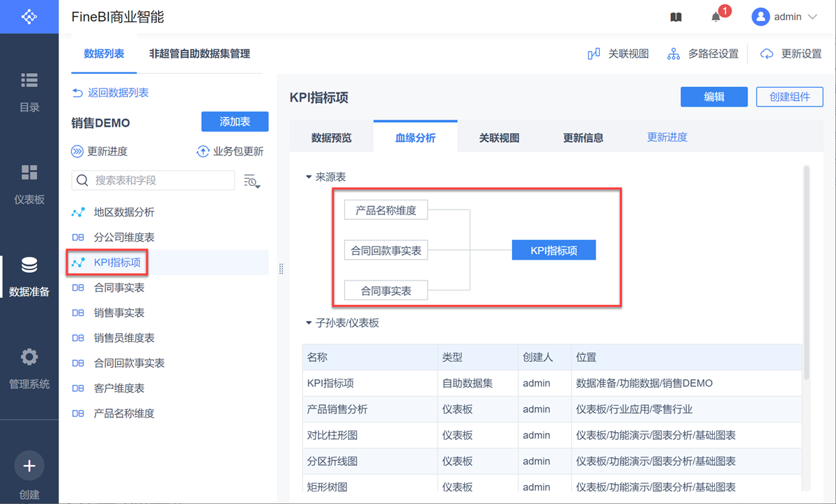The height and width of the screenshot is (504, 836).
Task: Click 数据准备/功能数据/销售DEMO location cell
Action: (686, 383)
